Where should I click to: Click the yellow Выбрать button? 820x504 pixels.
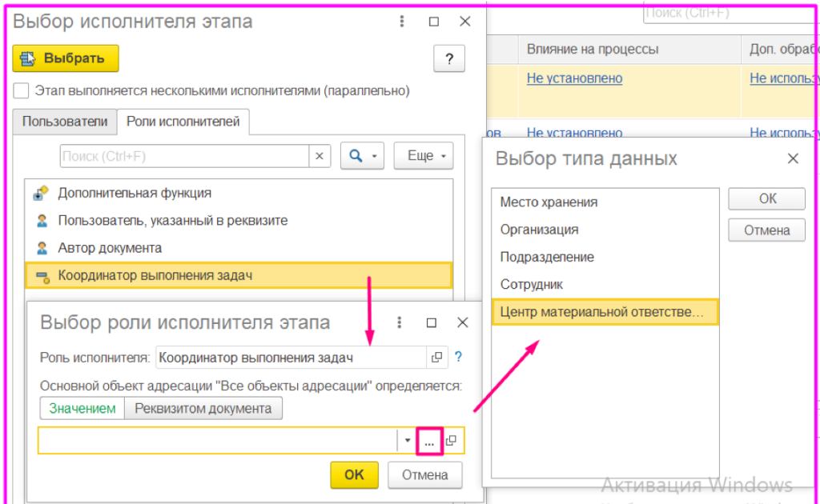coord(66,58)
